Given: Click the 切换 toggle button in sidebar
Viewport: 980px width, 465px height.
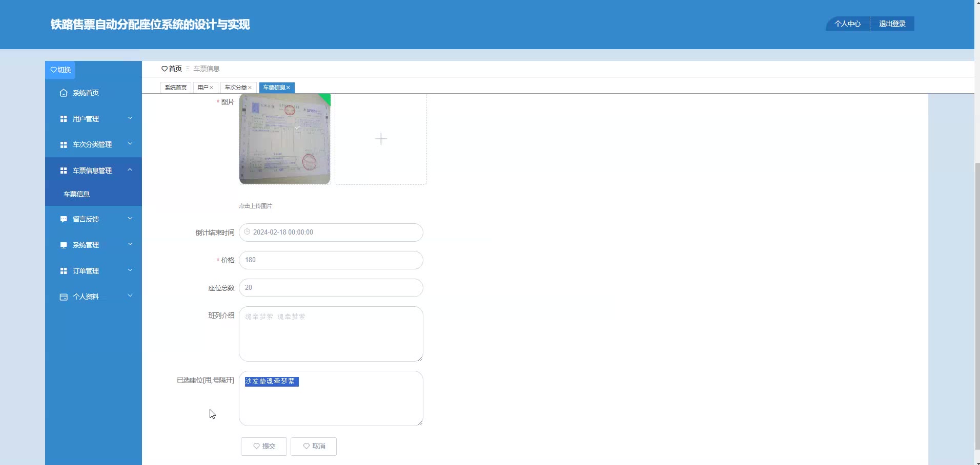Looking at the screenshot, I should point(60,70).
